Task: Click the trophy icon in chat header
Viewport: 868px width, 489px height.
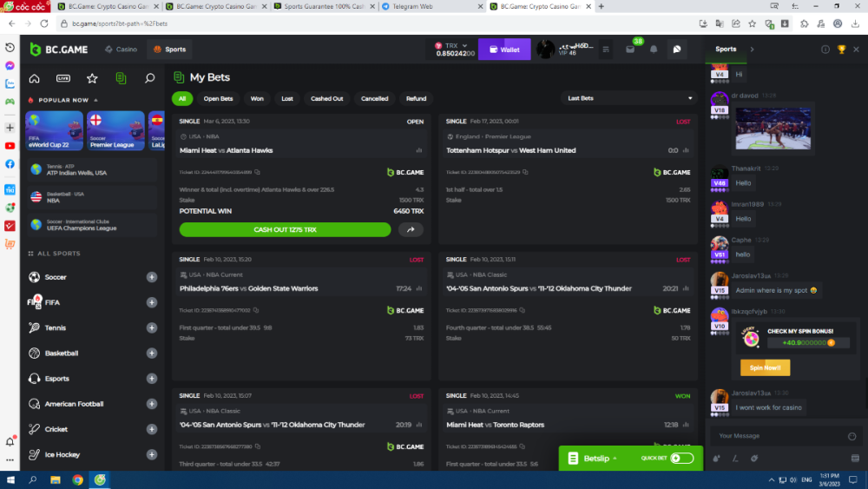Action: pos(841,50)
